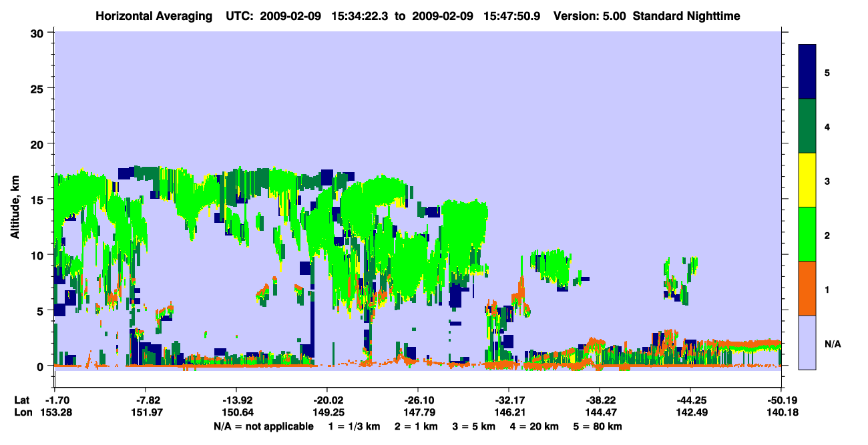Click the lavender N/A colorbar segment
Image resolution: width=868 pixels, height=445 pixels.
click(x=807, y=342)
